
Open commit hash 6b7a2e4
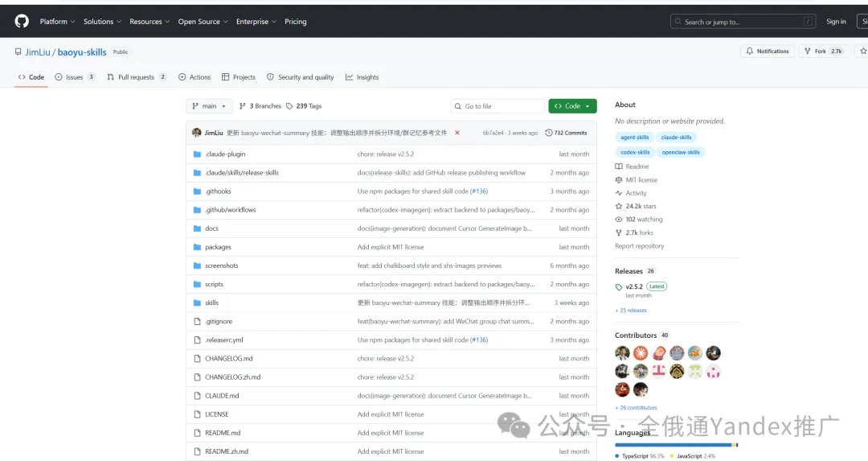(x=493, y=133)
